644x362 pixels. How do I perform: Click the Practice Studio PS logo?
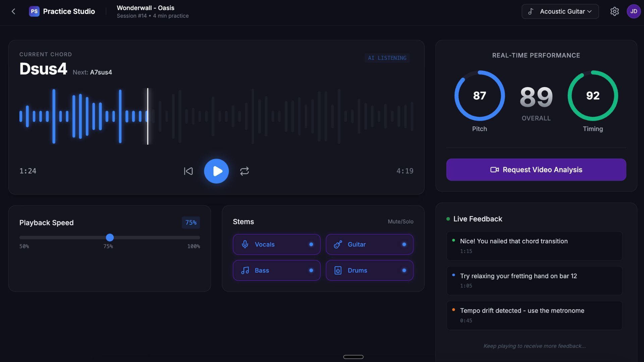(34, 11)
